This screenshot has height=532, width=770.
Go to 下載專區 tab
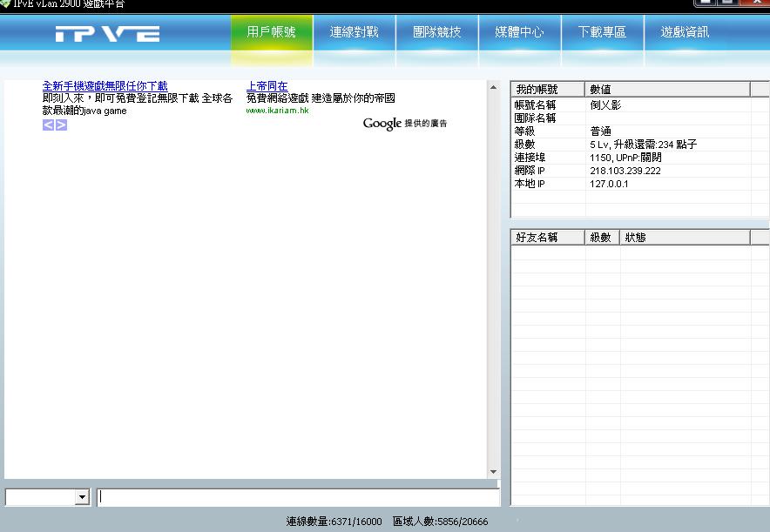602,32
